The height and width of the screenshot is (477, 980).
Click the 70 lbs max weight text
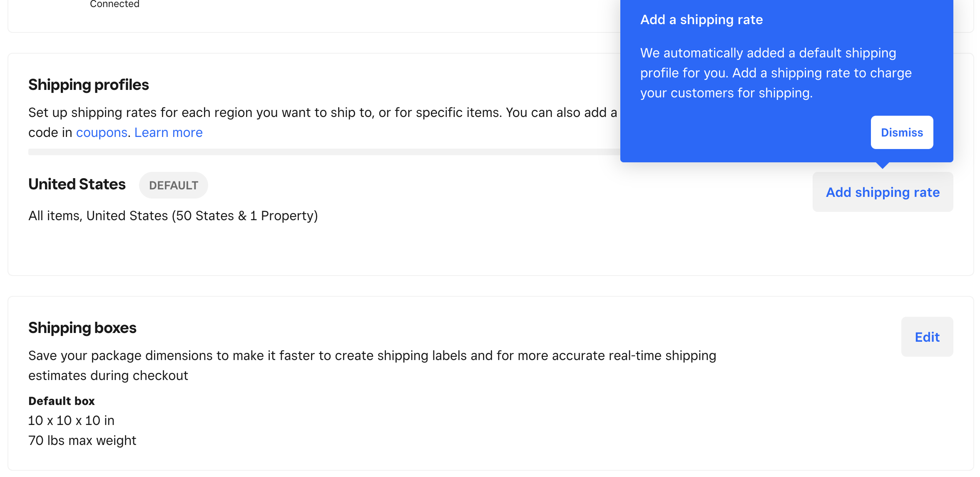82,440
